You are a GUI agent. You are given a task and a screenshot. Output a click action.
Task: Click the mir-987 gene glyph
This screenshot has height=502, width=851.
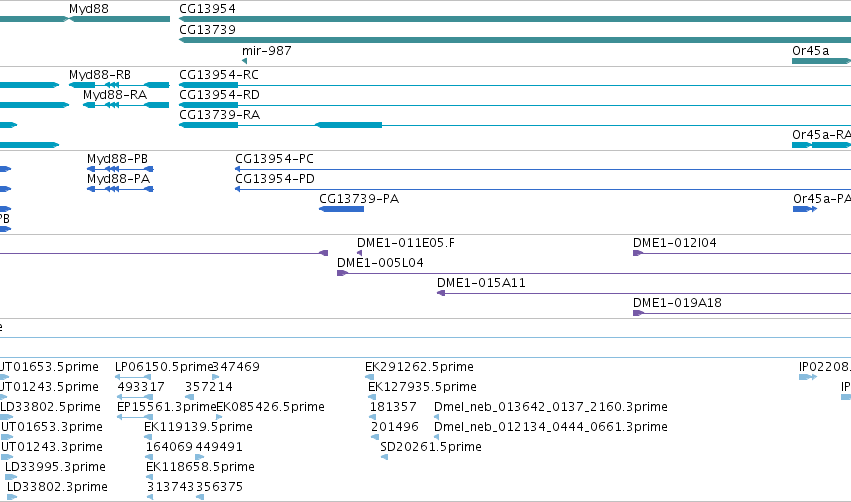pyautogui.click(x=244, y=61)
